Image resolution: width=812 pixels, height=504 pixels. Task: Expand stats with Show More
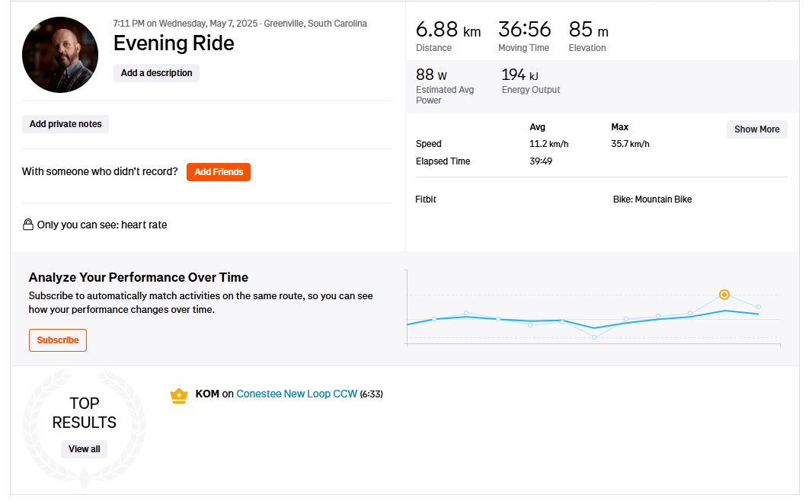coord(756,129)
